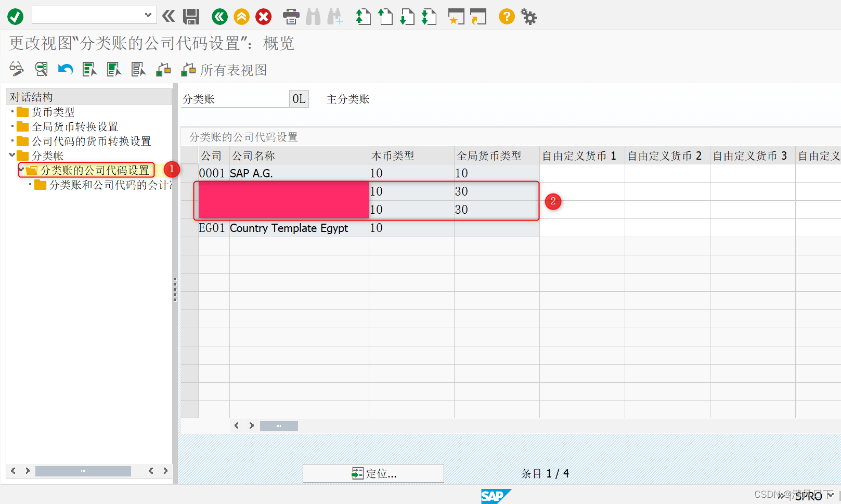Click the Print icon
This screenshot has width=841, height=504.
pos(291,17)
